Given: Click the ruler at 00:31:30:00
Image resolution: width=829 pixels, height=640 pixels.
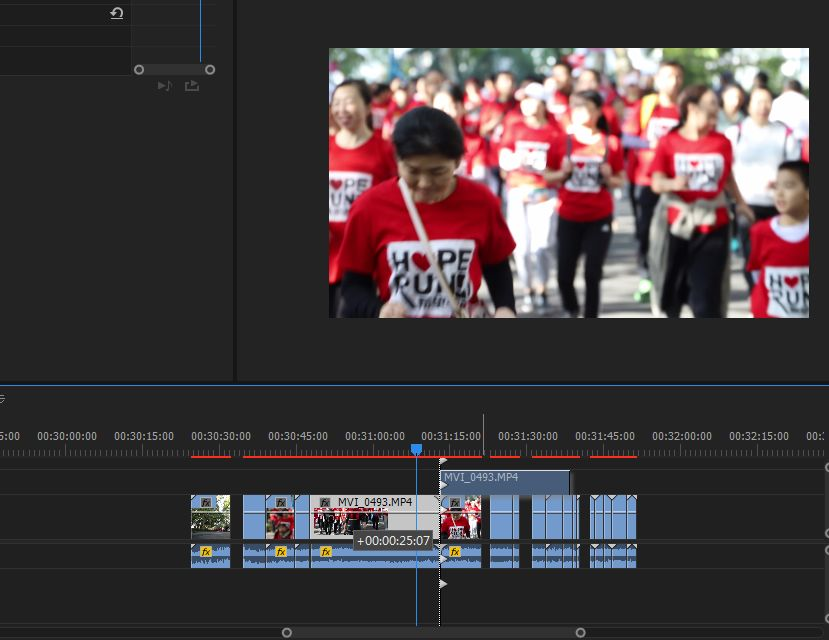Looking at the screenshot, I should pos(528,437).
